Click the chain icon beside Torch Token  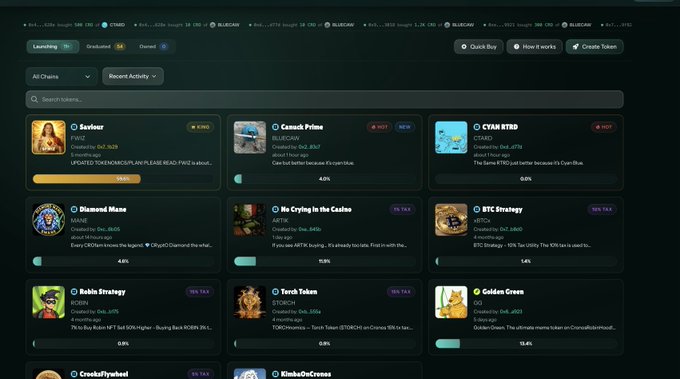275,292
